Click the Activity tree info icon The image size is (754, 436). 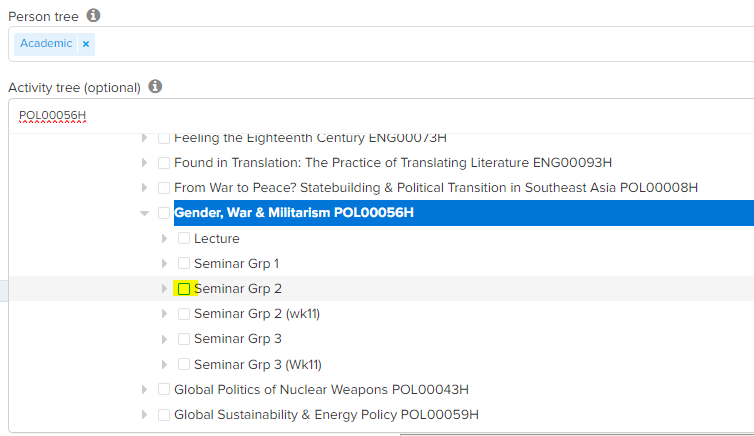[155, 87]
